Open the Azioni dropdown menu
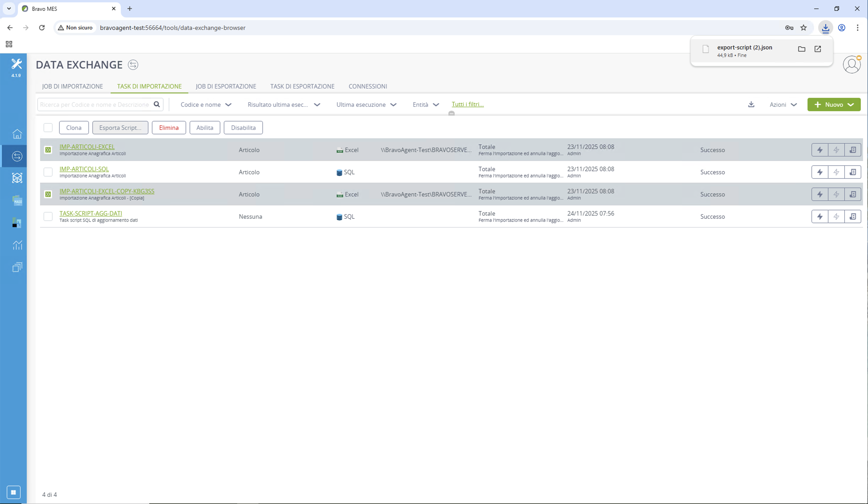 (783, 104)
